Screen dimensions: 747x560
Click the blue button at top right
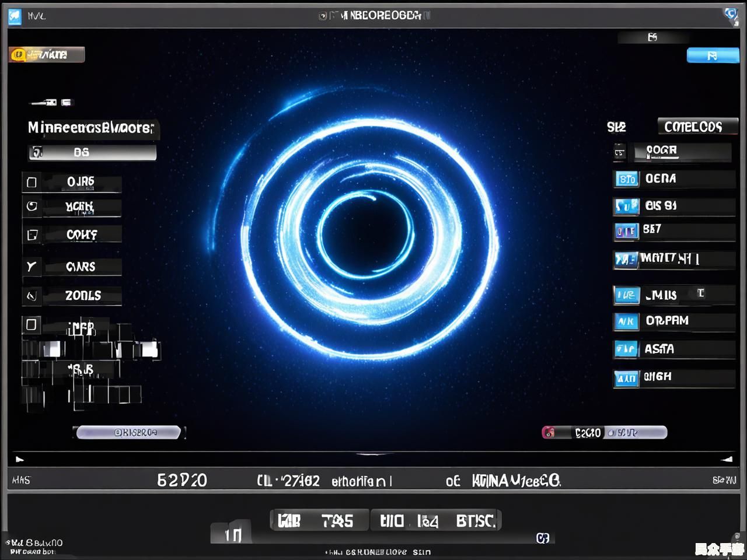tap(713, 55)
